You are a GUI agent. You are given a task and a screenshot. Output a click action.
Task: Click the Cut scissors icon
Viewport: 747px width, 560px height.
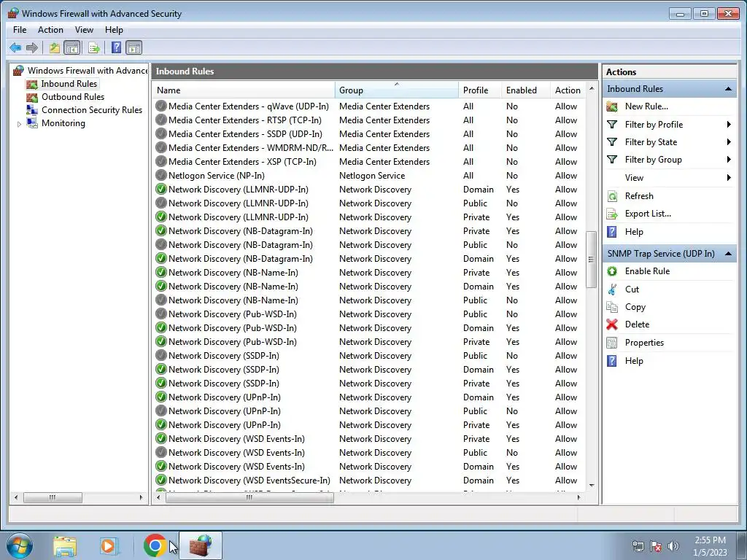[612, 289]
